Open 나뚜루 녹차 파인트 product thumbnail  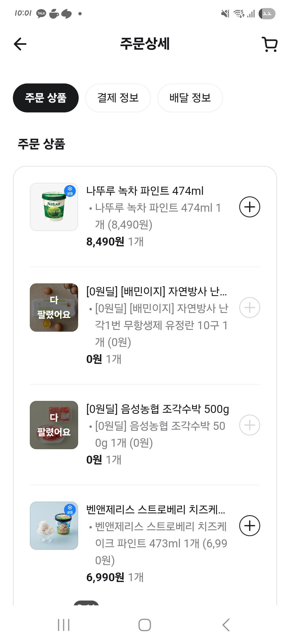(54, 207)
